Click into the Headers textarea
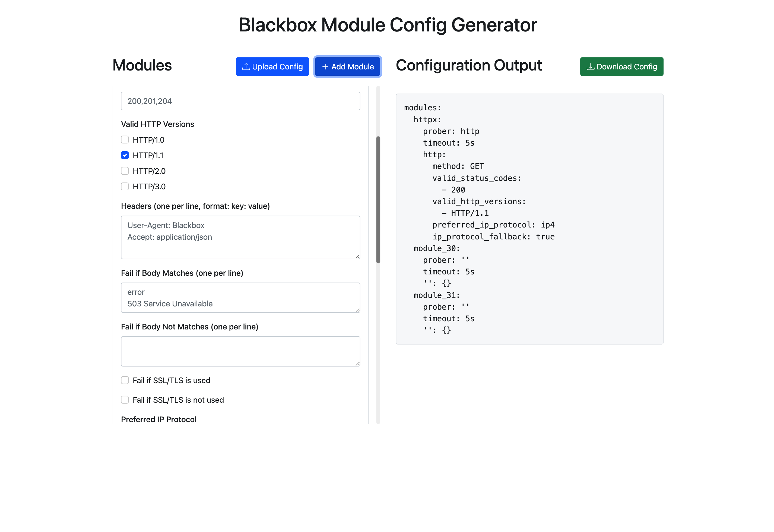This screenshot has width=774, height=532. coord(240,237)
